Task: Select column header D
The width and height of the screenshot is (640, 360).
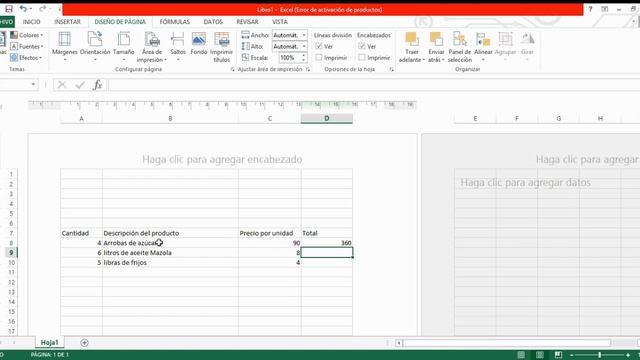Action: pos(327,118)
